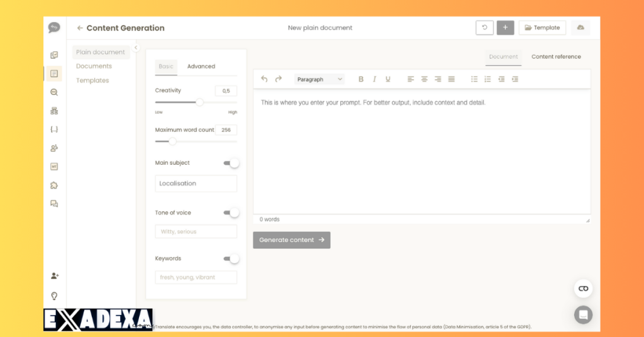Click the users icon in sidebar

[54, 148]
